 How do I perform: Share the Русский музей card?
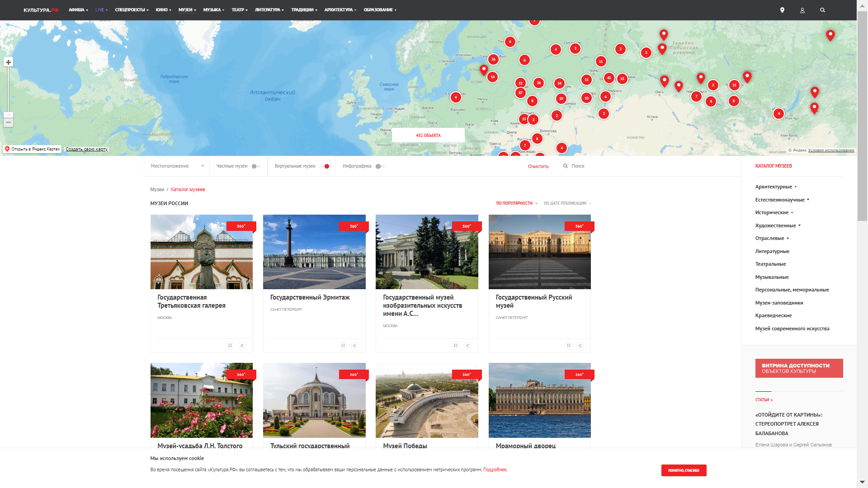(x=580, y=346)
